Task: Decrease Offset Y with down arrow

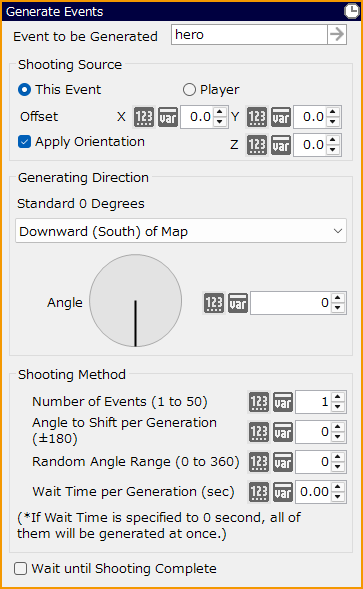Action: (333, 122)
